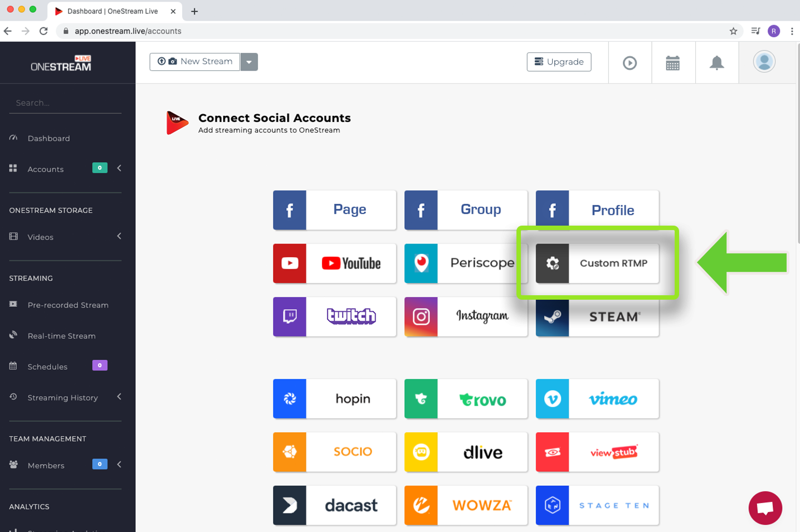
Task: Add a YouTube streaming account
Action: [x=334, y=263]
